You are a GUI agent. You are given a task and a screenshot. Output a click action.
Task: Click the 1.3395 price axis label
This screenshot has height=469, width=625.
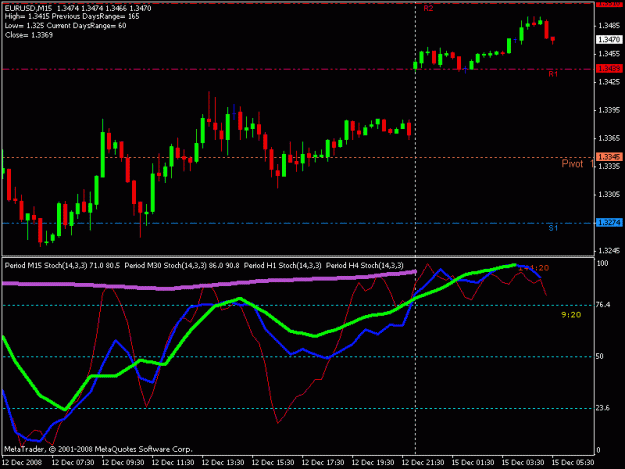pos(609,110)
